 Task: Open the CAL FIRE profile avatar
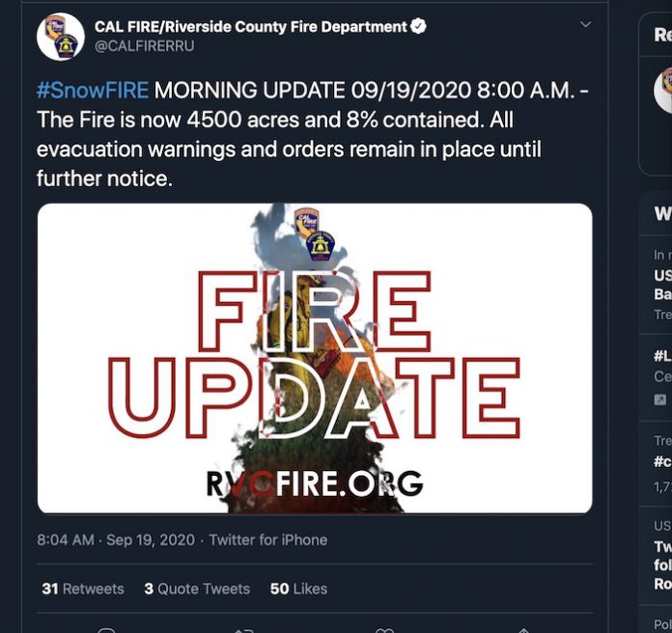(x=61, y=37)
